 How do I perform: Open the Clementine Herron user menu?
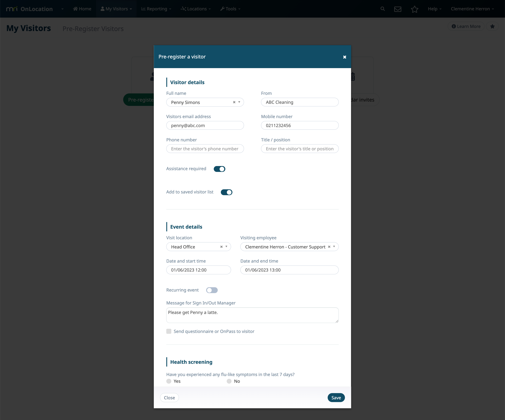[x=472, y=9]
